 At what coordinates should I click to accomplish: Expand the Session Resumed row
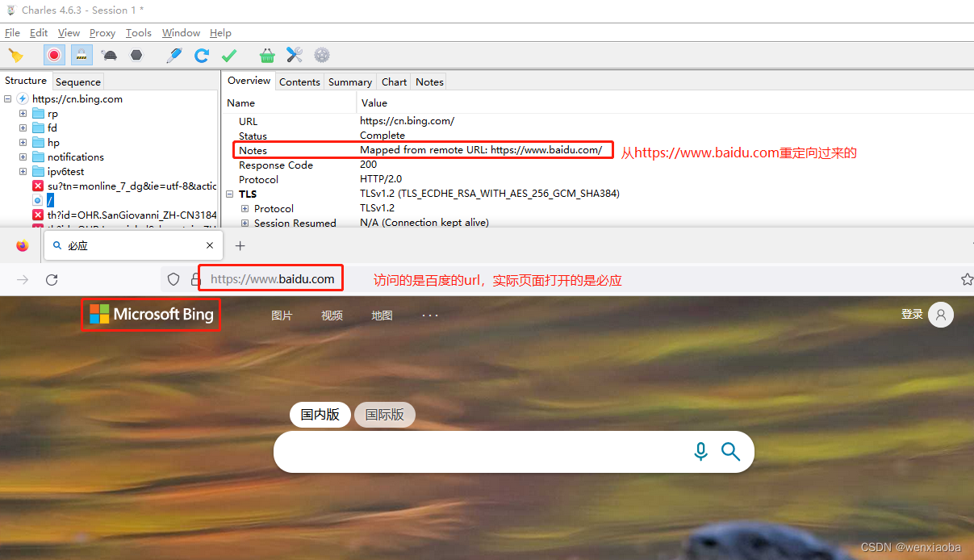[245, 224]
